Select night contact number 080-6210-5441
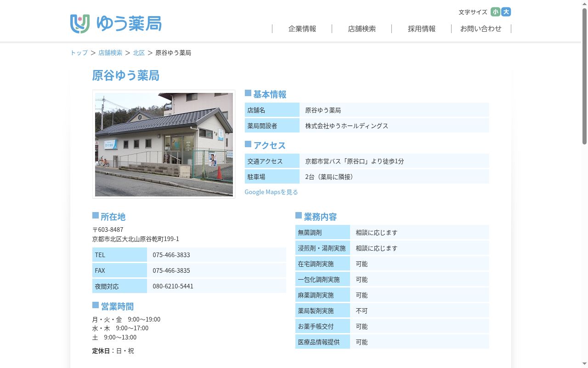The height and width of the screenshot is (368, 588). pos(173,286)
